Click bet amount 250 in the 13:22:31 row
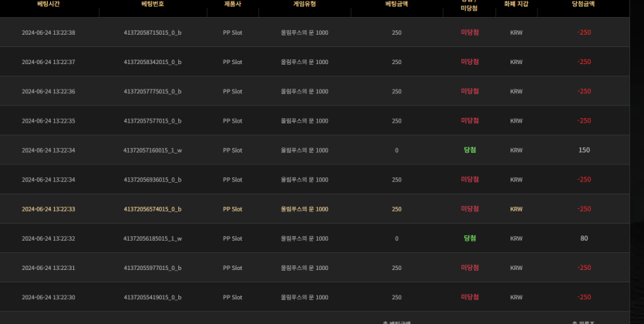Viewport: 644px width, 324px height. coord(396,268)
